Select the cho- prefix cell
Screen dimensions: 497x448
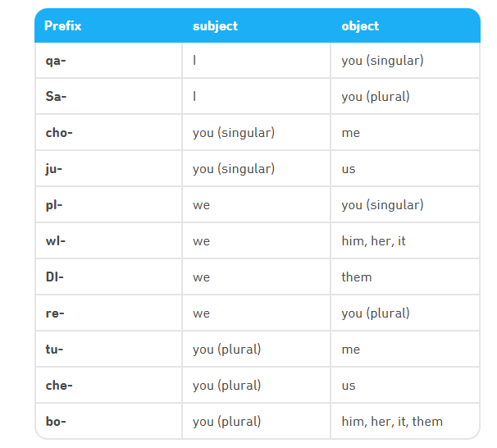pyautogui.click(x=109, y=133)
